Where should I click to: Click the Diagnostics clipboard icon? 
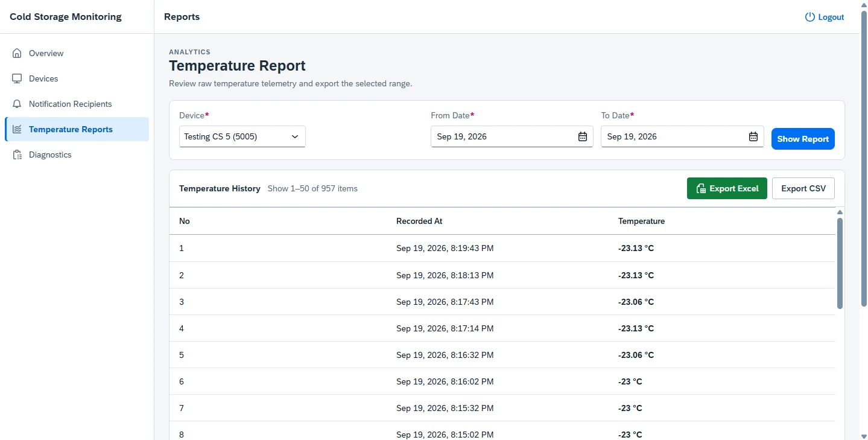17,155
